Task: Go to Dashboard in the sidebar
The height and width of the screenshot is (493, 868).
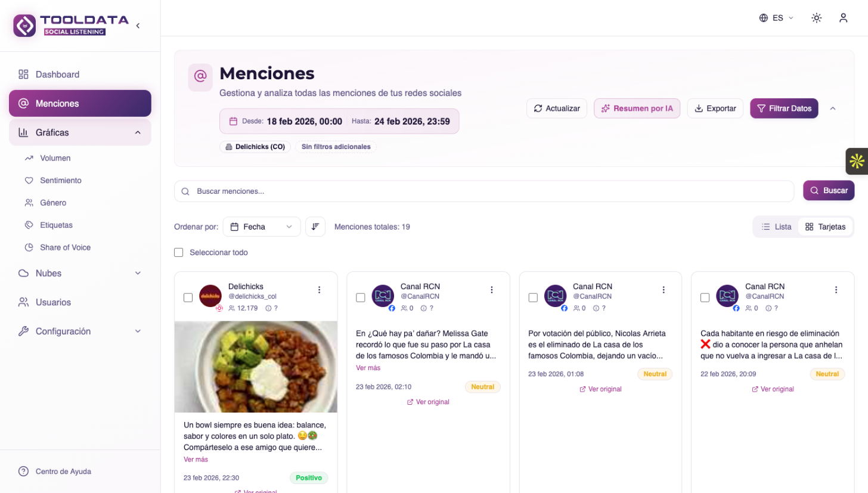Action: pos(80,75)
